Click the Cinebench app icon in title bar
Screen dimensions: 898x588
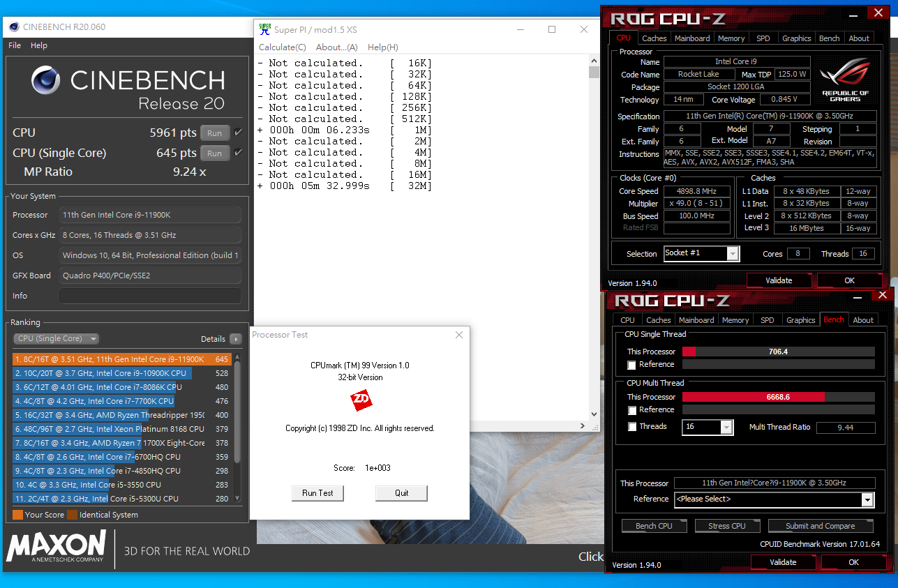tap(14, 27)
